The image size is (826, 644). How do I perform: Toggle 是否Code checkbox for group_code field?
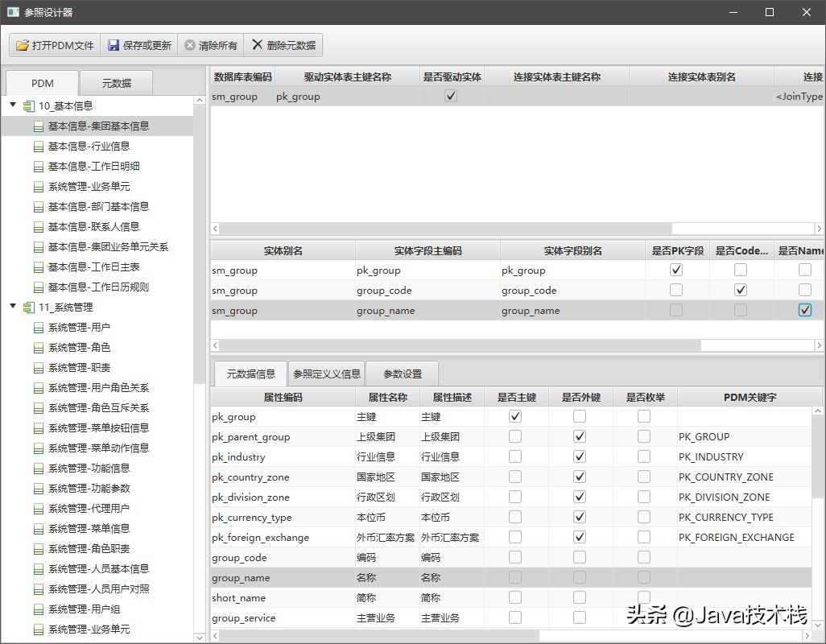[x=741, y=290]
